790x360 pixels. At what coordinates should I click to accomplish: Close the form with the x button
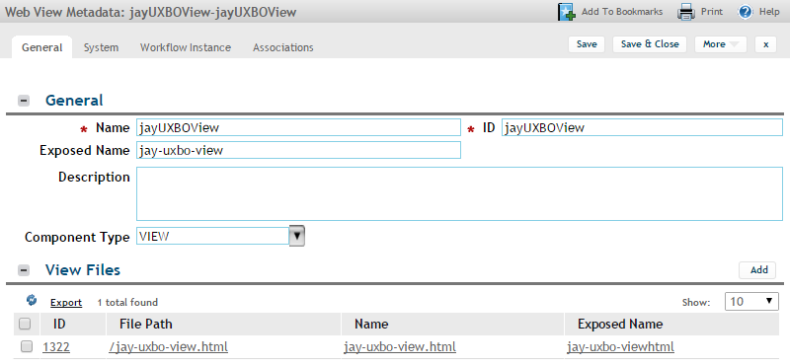pos(766,44)
